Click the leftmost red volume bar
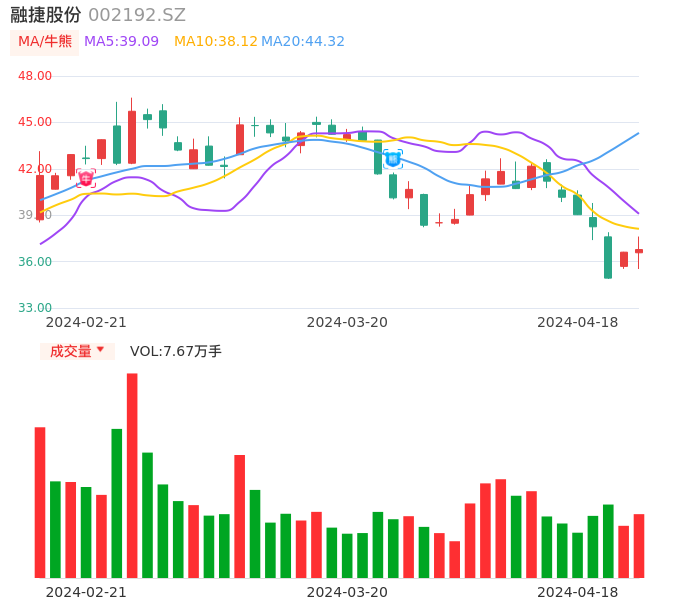 [40, 502]
